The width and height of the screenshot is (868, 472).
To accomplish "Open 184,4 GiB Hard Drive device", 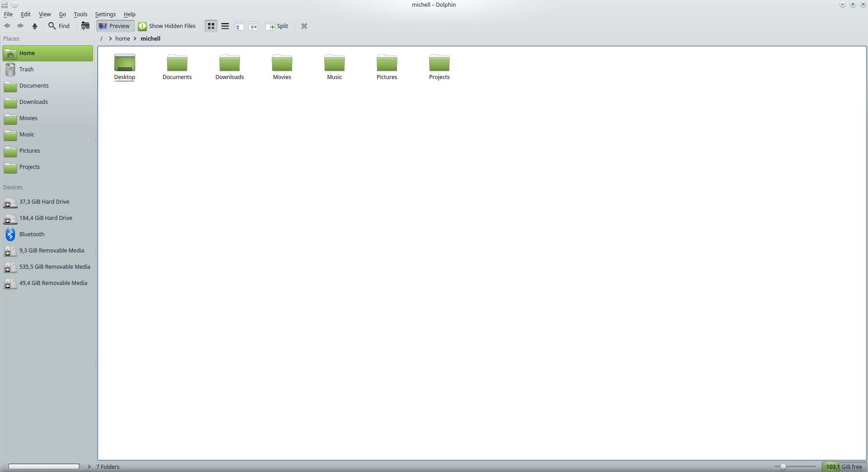I will 47,218.
